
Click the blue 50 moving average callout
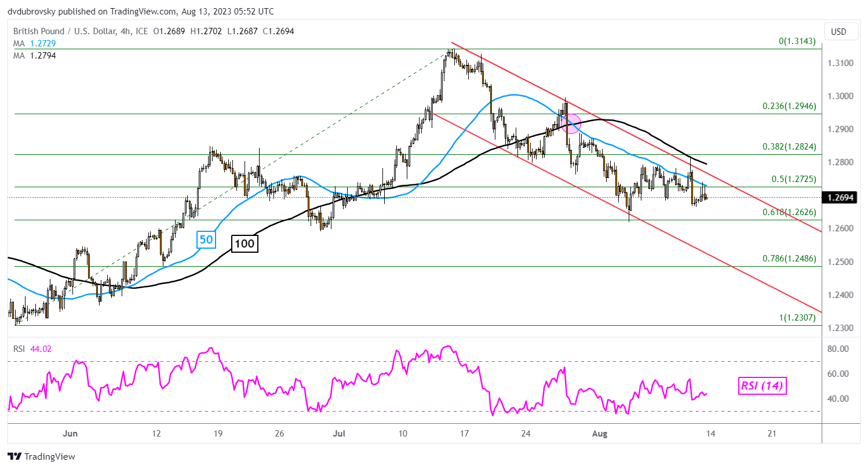(207, 238)
